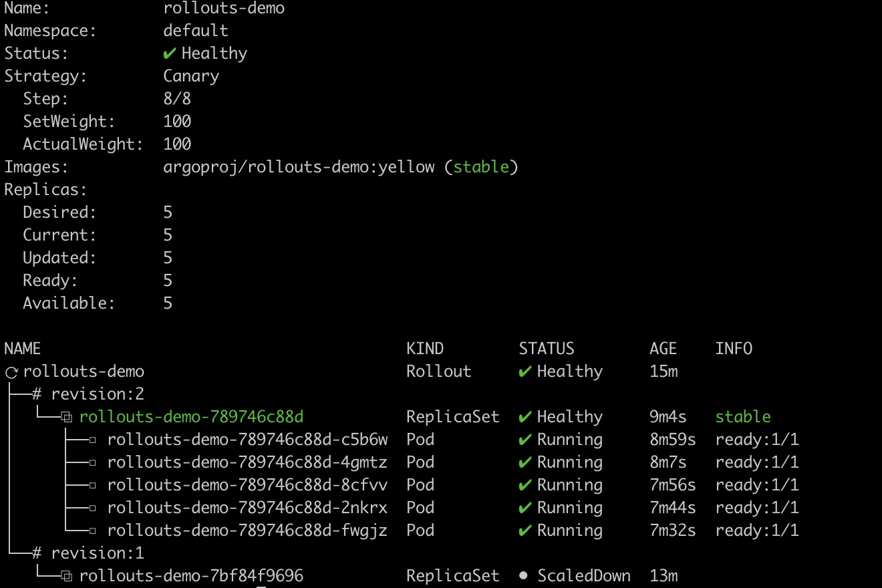Click the pod age '8m59s'
The image size is (882, 588).
pos(673,440)
